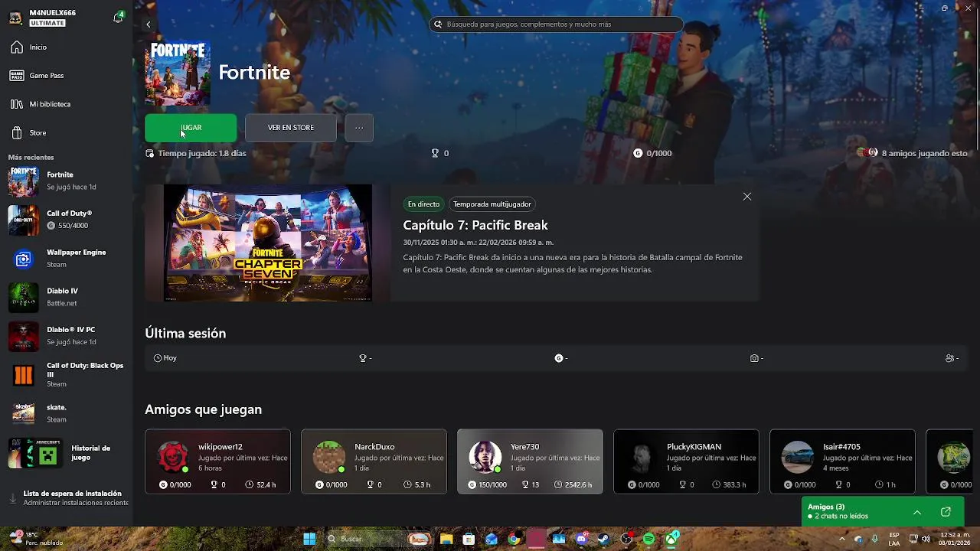Show hidden system tray icons

pyautogui.click(x=842, y=539)
